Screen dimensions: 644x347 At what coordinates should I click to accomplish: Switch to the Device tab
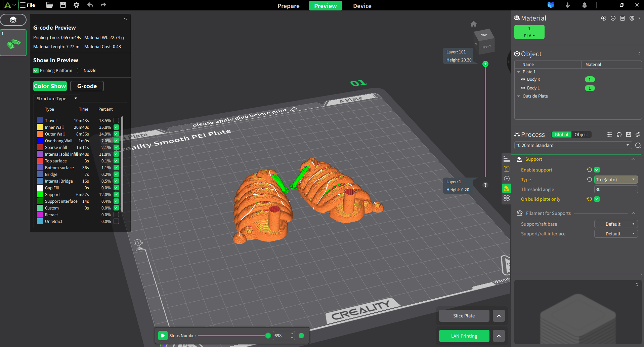click(x=362, y=6)
